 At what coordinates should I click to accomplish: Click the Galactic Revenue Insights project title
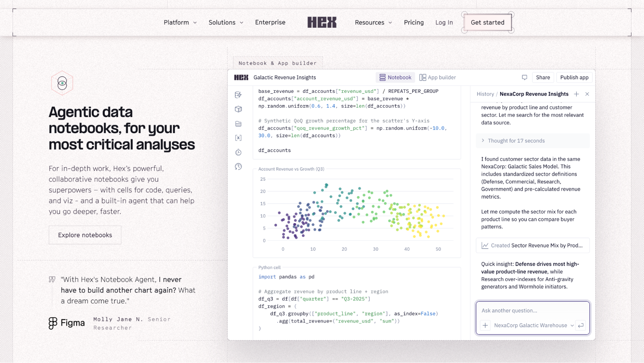285,77
